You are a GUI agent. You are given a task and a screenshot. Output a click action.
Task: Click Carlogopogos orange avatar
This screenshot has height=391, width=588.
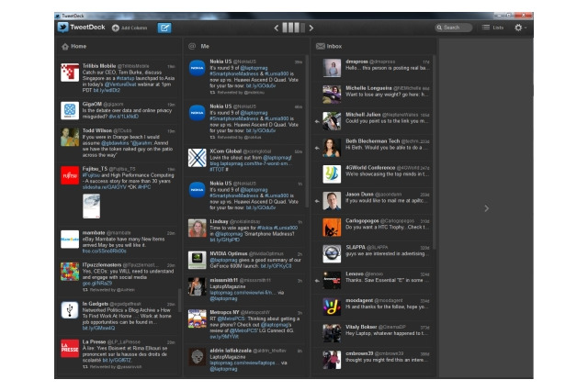click(332, 228)
